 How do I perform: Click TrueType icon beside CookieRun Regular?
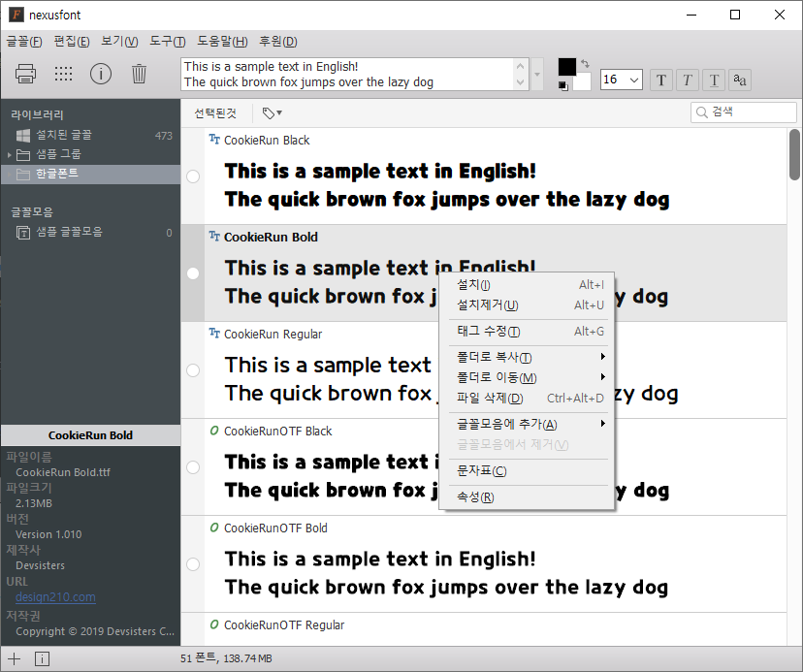pos(214,334)
